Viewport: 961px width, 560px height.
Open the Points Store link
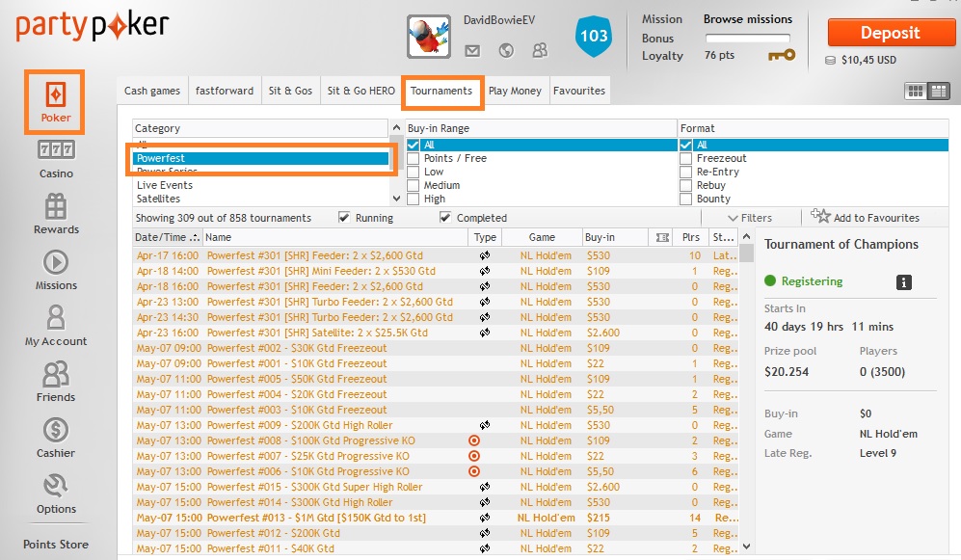click(56, 544)
